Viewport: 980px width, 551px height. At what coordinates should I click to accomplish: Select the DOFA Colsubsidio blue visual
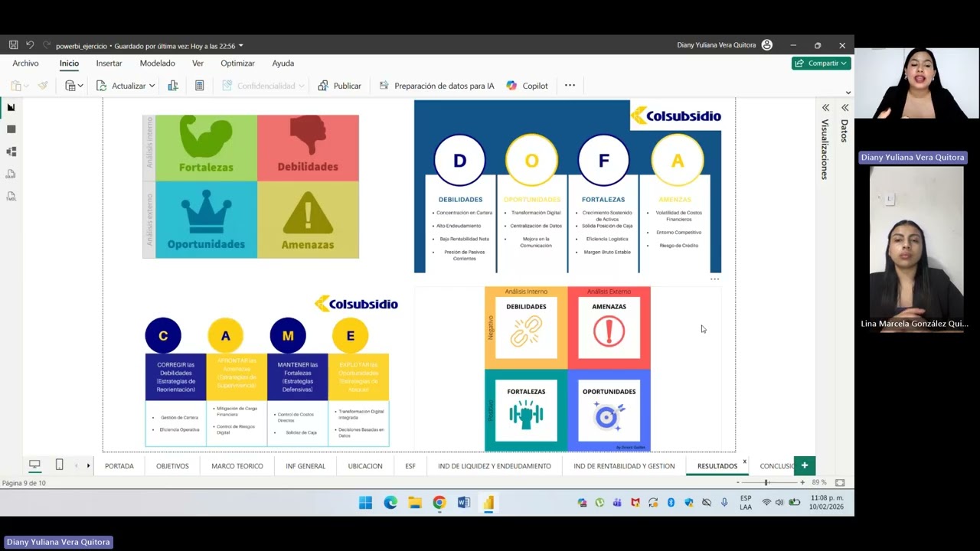click(x=567, y=187)
